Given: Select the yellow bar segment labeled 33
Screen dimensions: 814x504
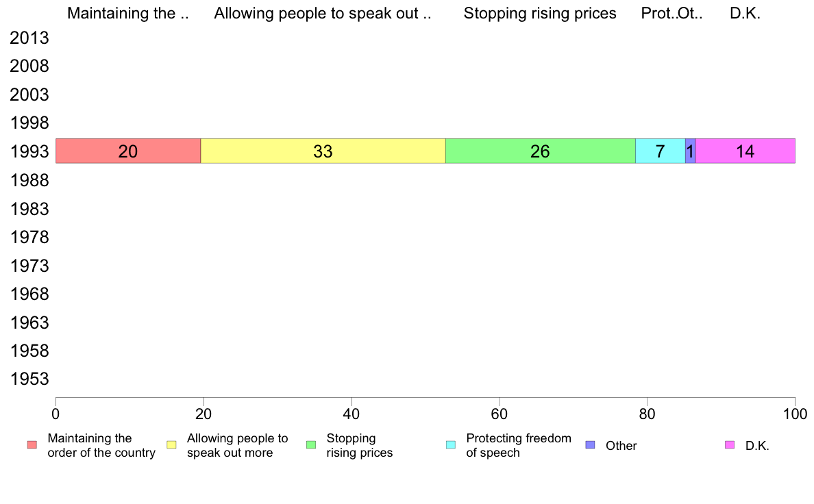Looking at the screenshot, I should [x=323, y=151].
